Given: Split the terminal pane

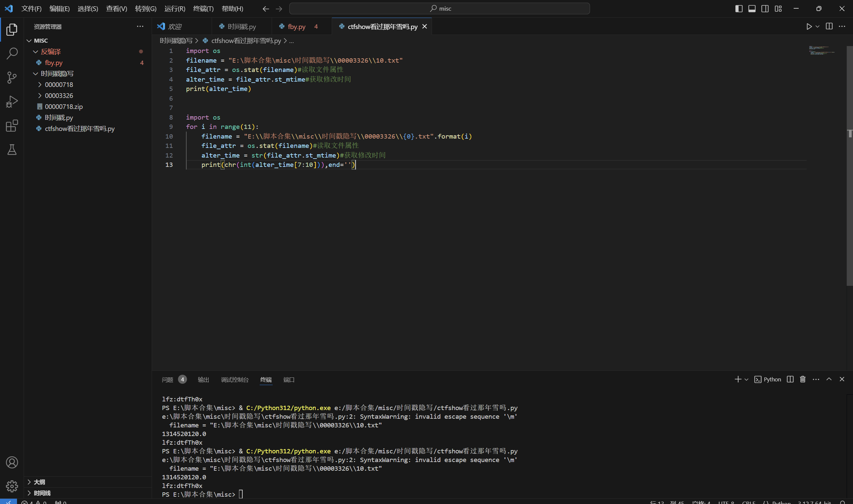Looking at the screenshot, I should [x=790, y=379].
